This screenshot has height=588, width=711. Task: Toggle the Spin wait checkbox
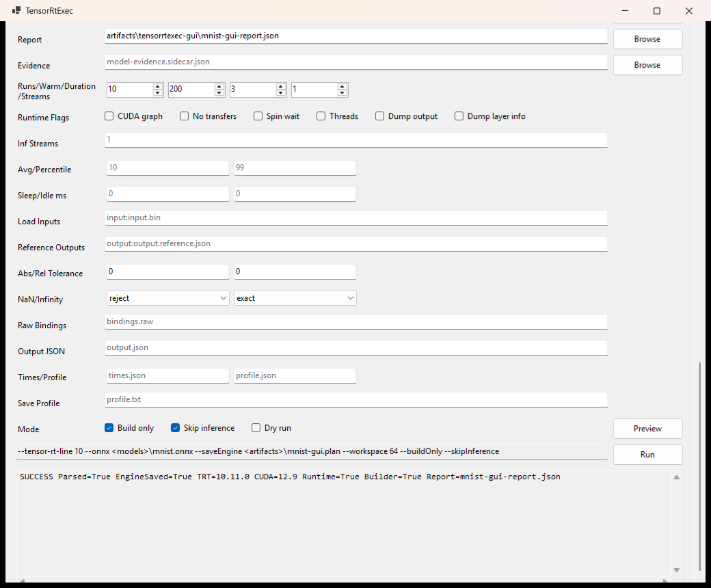258,116
